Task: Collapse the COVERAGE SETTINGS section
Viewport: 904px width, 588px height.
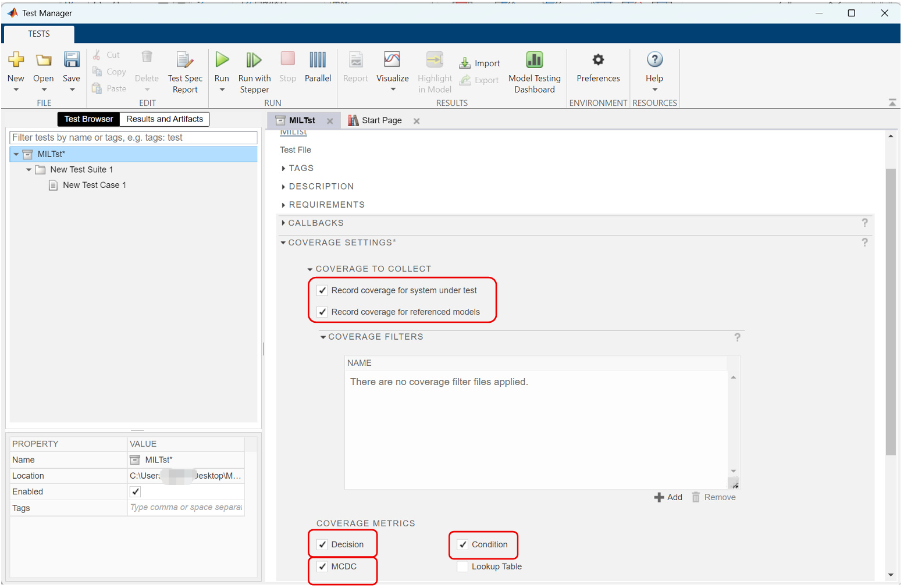Action: pyautogui.click(x=283, y=243)
